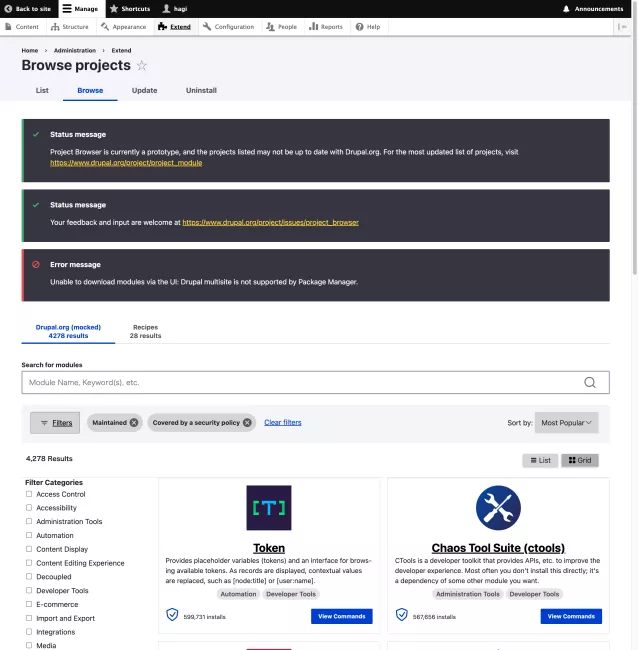Click Administration Tools tag on ctools card

pos(468,594)
